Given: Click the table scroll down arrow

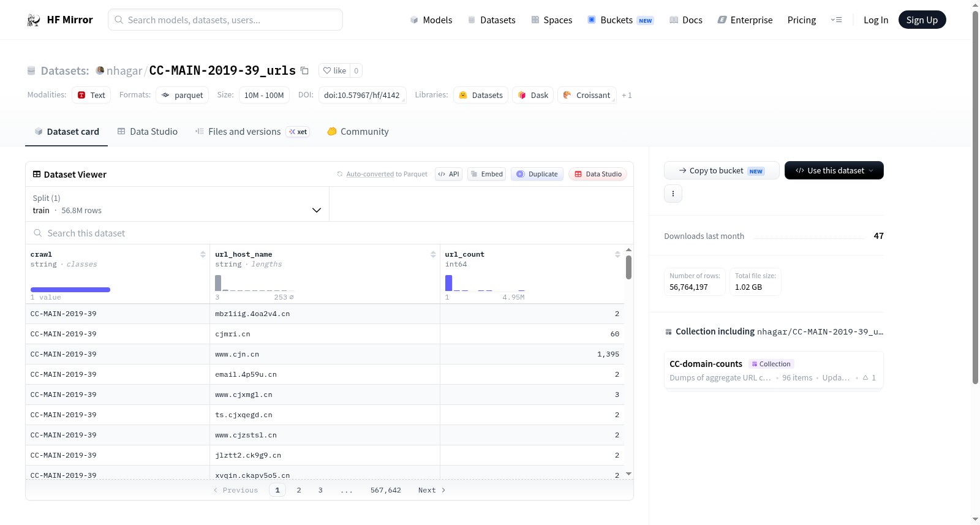Looking at the screenshot, I should point(628,474).
